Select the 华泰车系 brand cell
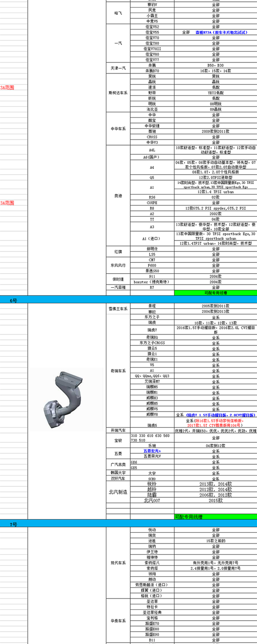Viewport: 257px width, 644px height. (118, 621)
